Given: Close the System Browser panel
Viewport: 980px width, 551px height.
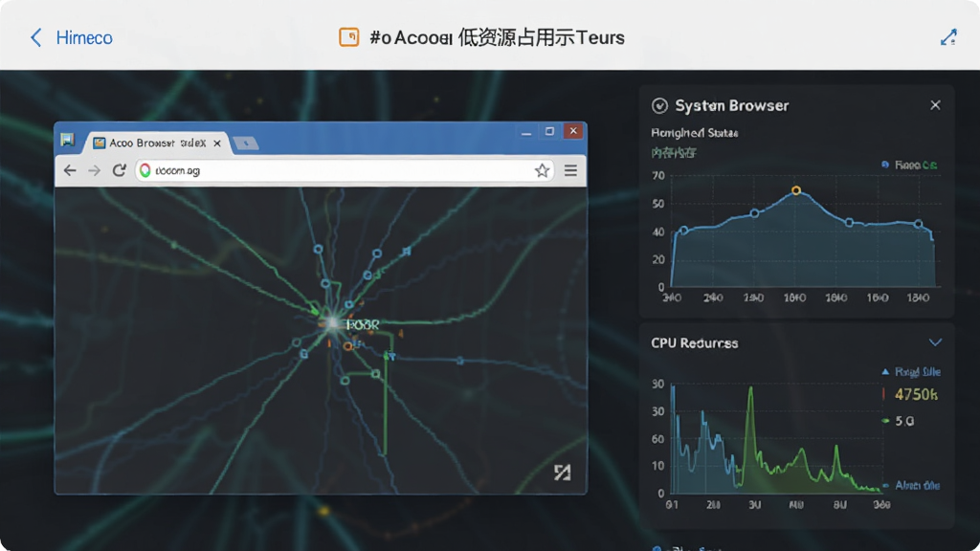Looking at the screenshot, I should 935,105.
